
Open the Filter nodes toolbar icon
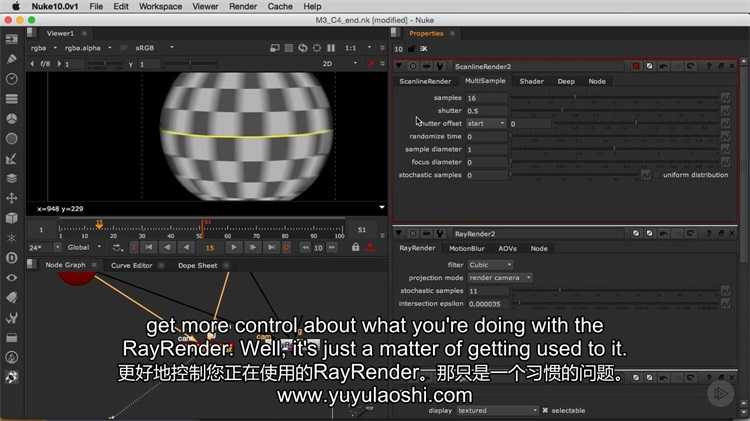[11, 139]
